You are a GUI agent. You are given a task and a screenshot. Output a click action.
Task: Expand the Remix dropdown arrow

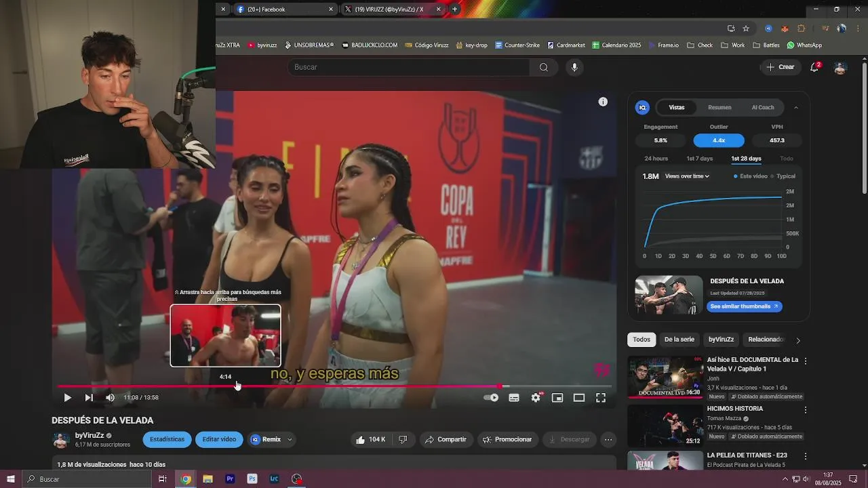290,440
